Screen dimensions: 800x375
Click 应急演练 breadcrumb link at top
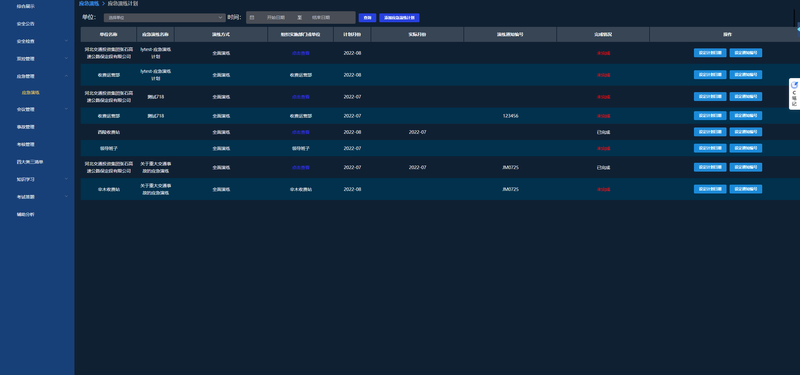89,4
